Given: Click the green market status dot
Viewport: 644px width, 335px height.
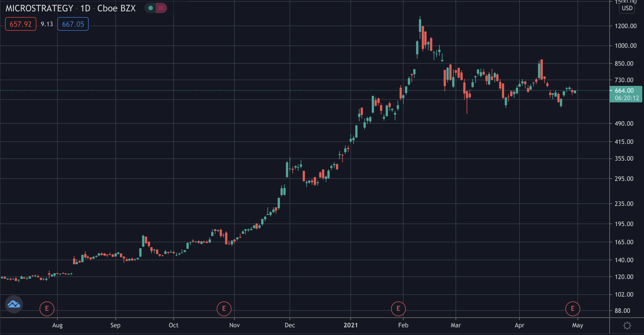Looking at the screenshot, I should 151,8.
